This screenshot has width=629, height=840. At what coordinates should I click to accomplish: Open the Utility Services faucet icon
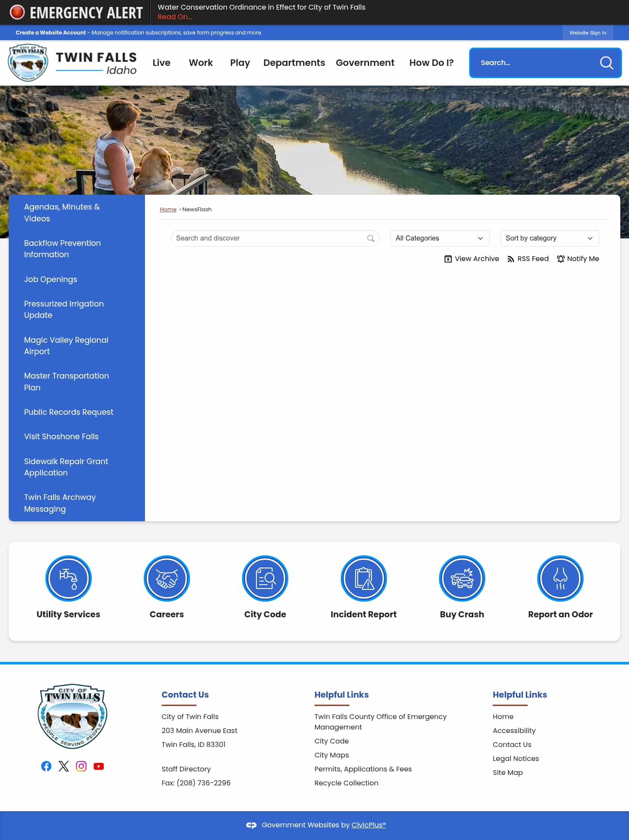click(69, 578)
